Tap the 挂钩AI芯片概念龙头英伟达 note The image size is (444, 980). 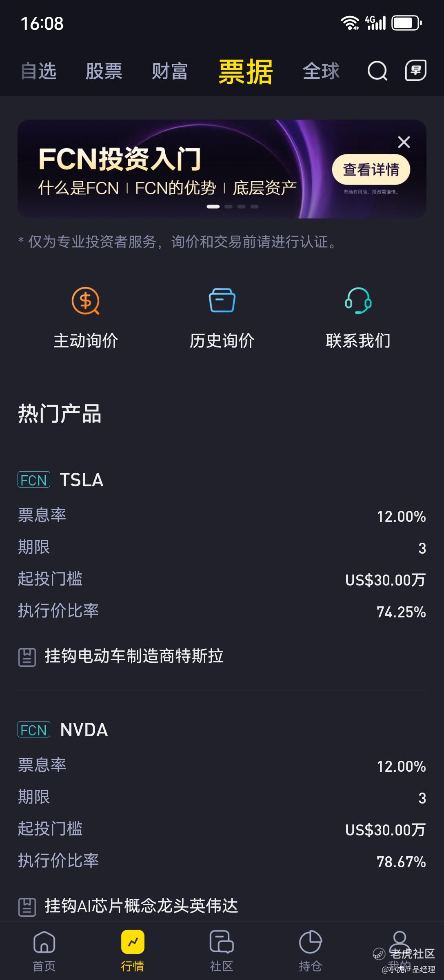click(141, 906)
